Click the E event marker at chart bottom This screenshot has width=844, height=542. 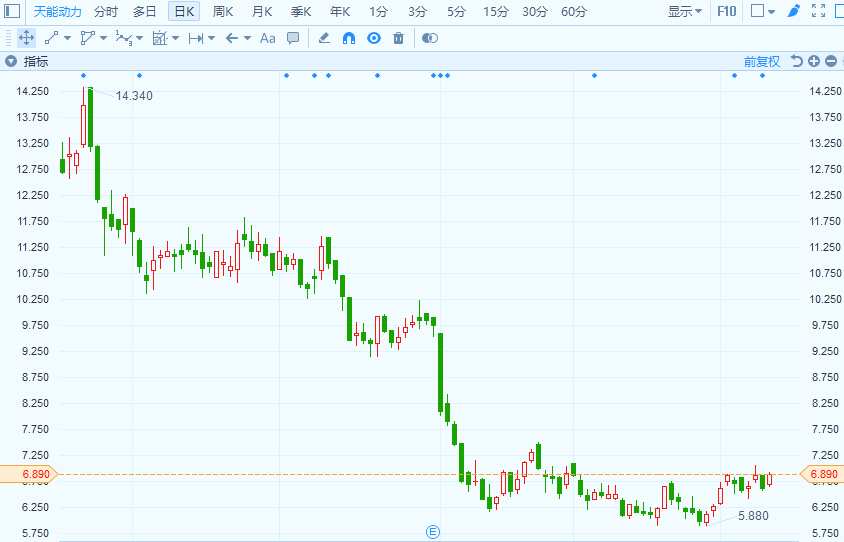[x=433, y=532]
